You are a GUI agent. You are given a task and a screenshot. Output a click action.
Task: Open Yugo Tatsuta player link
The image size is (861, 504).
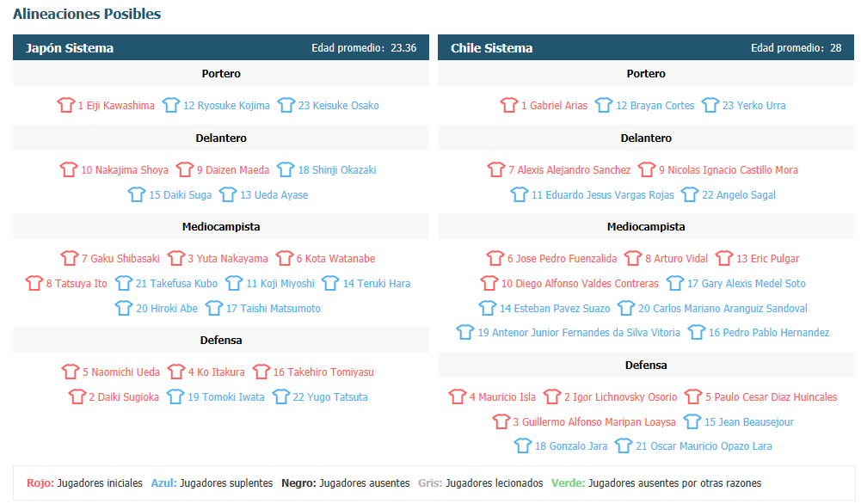(x=330, y=397)
